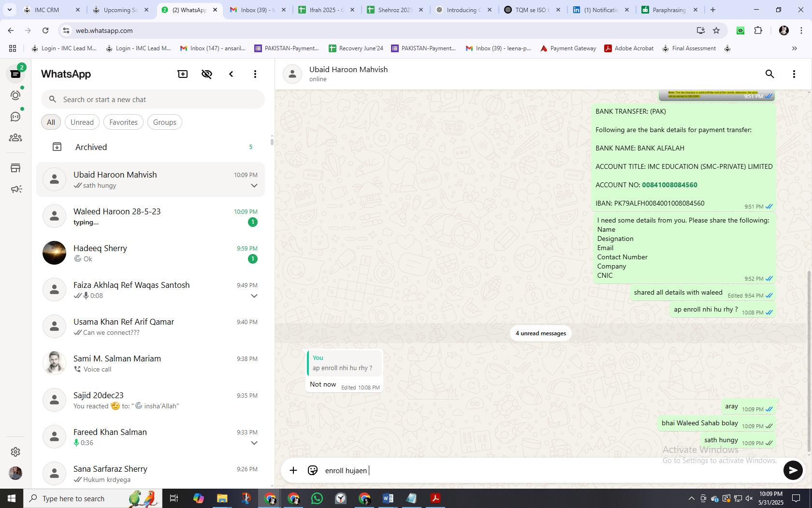Click the attach plus icon
The width and height of the screenshot is (812, 508).
pos(293,470)
